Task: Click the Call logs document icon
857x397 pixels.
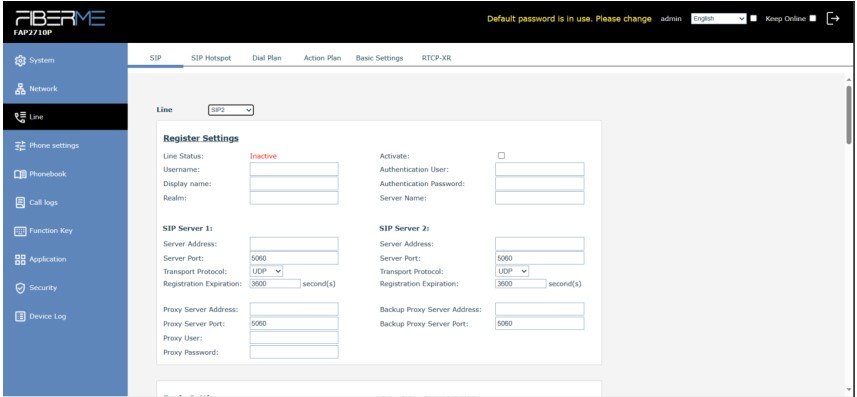Action: coord(20,202)
